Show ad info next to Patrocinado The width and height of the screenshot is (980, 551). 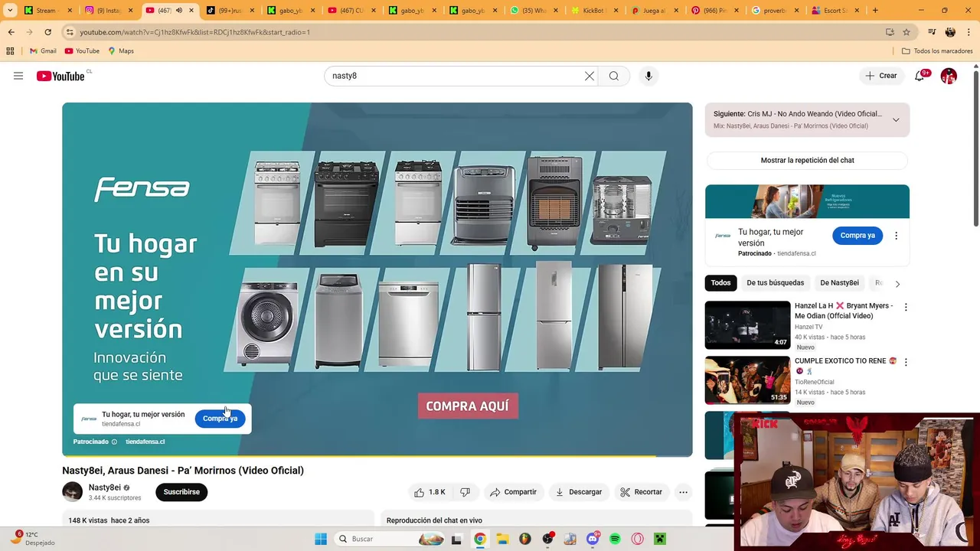115,442
